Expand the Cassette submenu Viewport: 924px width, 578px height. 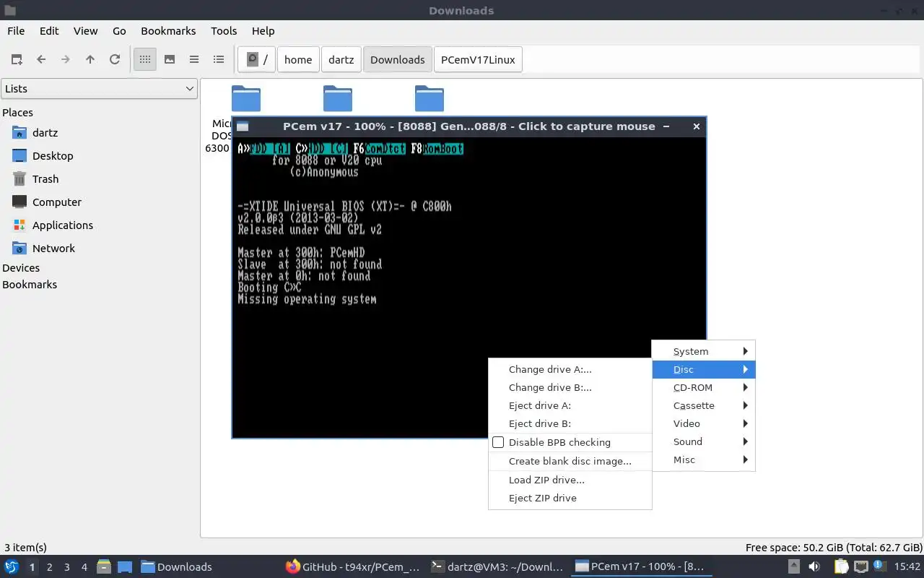tap(704, 405)
